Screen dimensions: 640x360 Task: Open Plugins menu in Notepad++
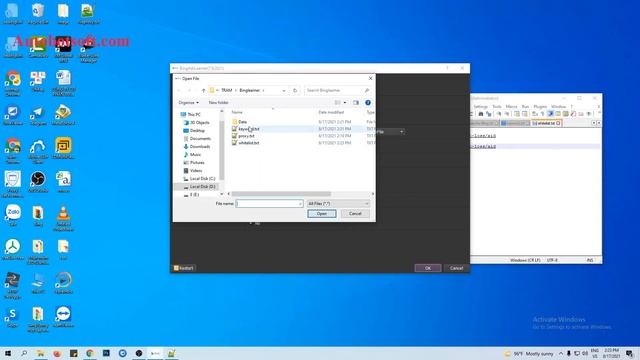tap(540, 107)
